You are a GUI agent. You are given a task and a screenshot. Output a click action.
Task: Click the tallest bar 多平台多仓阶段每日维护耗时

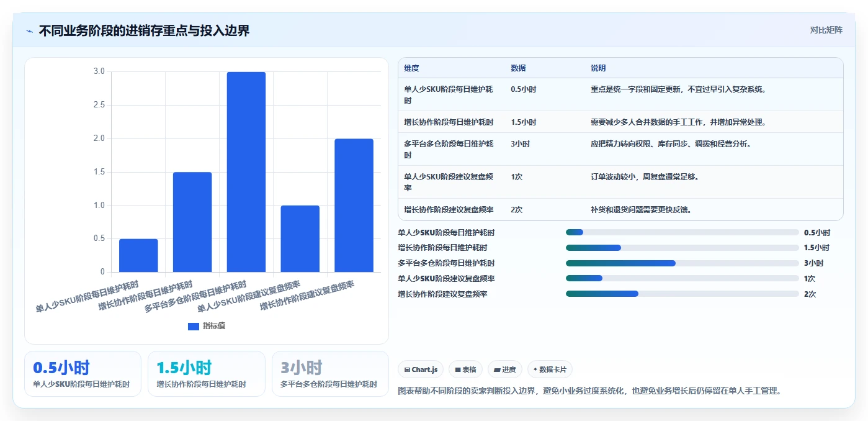pyautogui.click(x=246, y=172)
